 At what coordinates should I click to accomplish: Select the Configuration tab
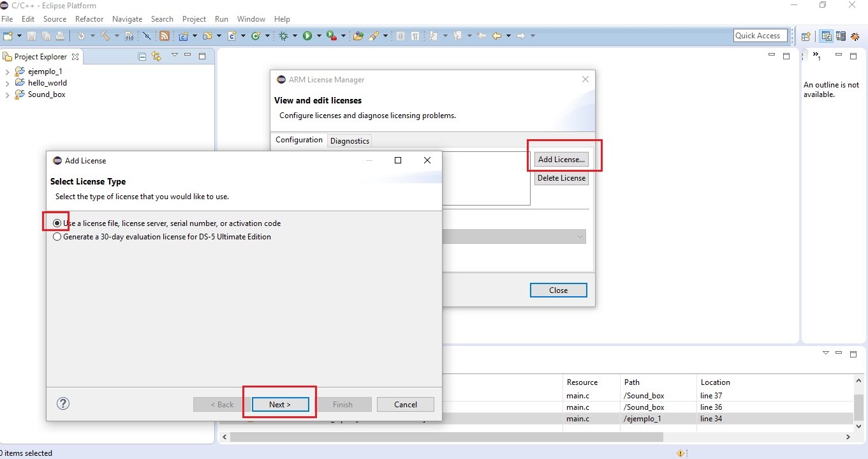tap(299, 140)
